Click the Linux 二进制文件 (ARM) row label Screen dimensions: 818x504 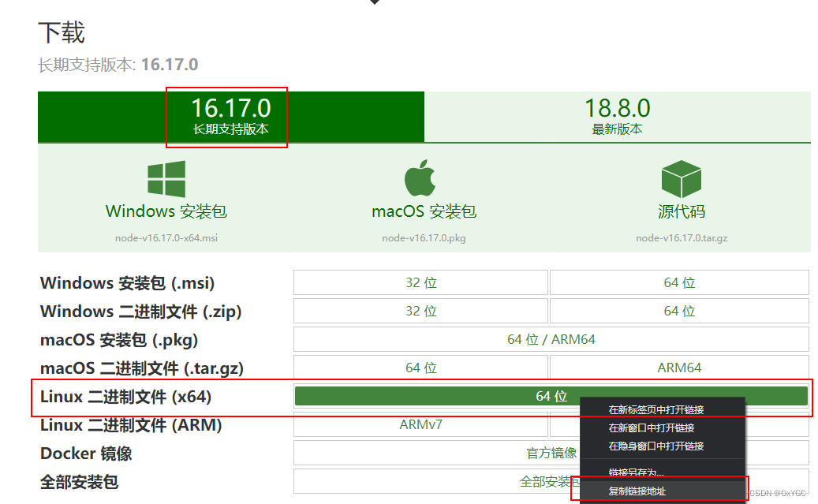(x=131, y=425)
